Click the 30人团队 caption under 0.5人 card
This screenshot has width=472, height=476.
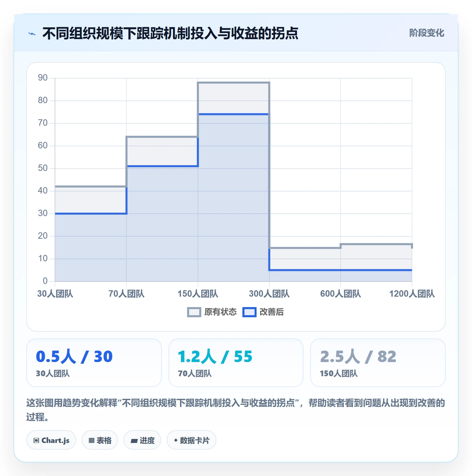click(x=53, y=374)
